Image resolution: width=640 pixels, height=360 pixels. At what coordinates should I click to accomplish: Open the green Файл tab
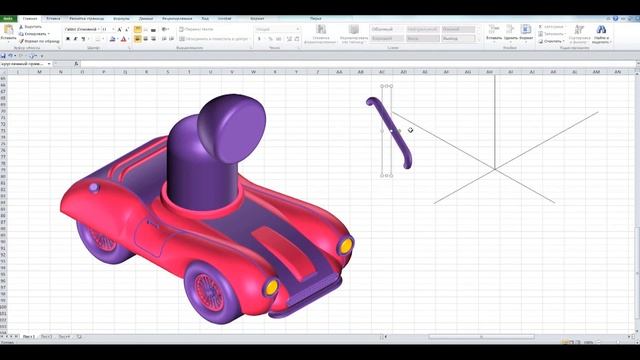point(8,18)
